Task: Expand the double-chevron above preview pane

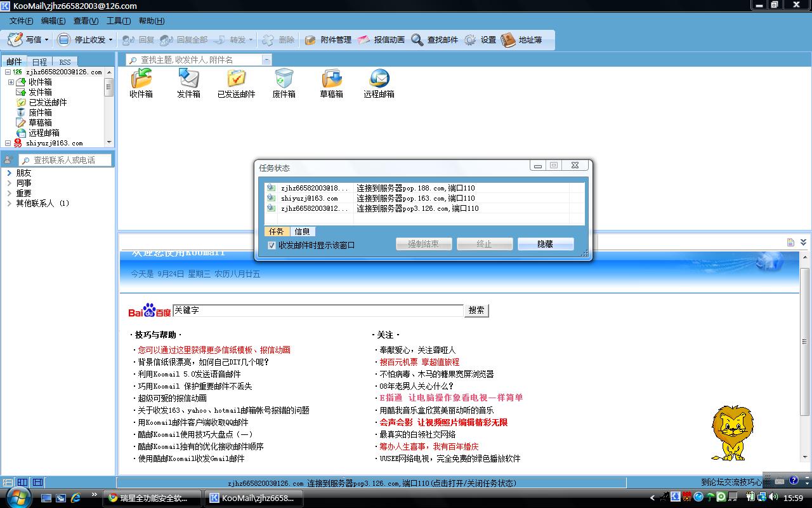Action: (x=803, y=242)
